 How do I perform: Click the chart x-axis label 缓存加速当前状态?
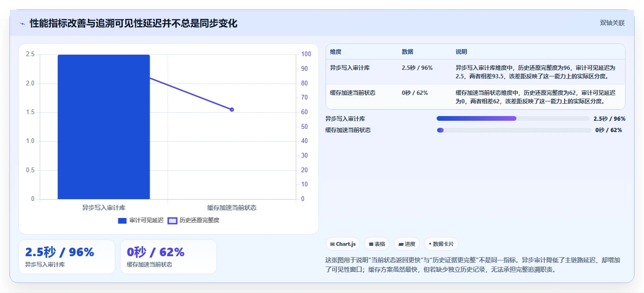pos(232,208)
